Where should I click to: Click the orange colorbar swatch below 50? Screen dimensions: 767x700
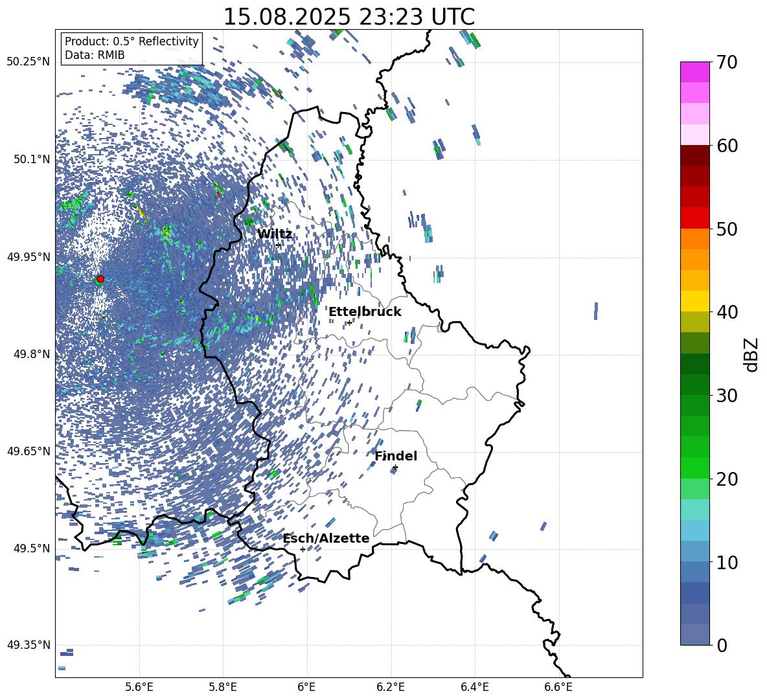coord(694,239)
